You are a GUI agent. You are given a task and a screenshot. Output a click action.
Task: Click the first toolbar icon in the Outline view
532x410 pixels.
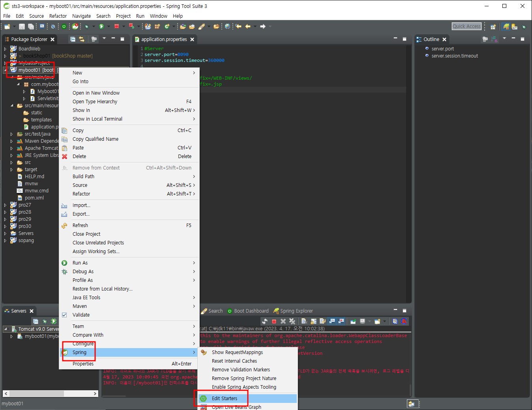[x=485, y=39]
